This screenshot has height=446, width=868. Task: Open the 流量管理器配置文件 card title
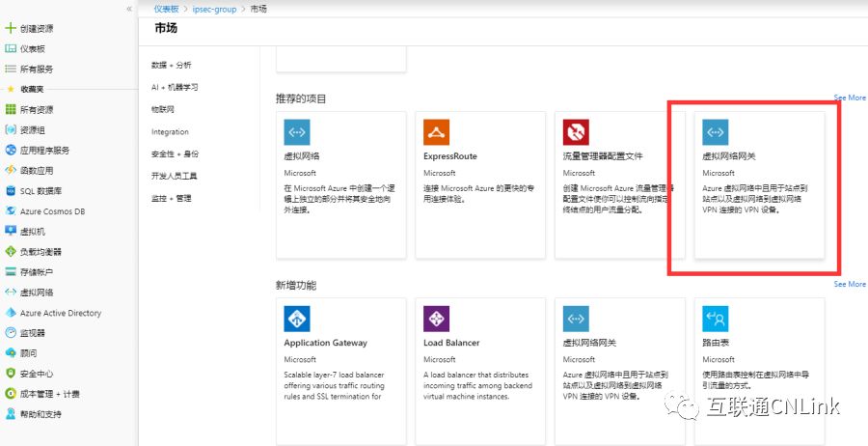[x=603, y=156]
